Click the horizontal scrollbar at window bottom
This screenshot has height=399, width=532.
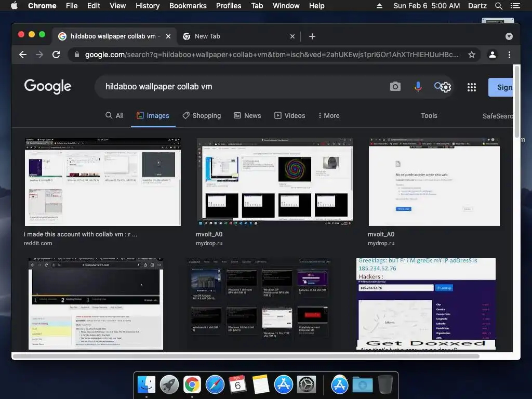246,356
